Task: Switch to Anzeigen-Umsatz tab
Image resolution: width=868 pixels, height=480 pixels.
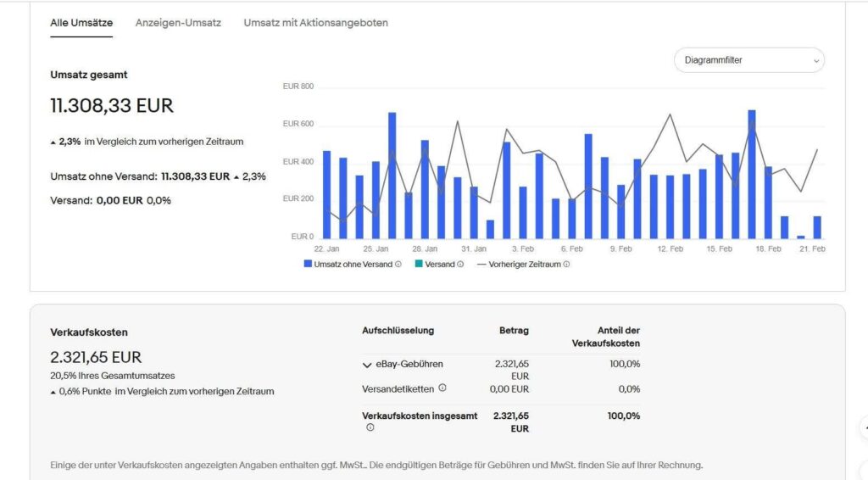Action: (x=178, y=23)
